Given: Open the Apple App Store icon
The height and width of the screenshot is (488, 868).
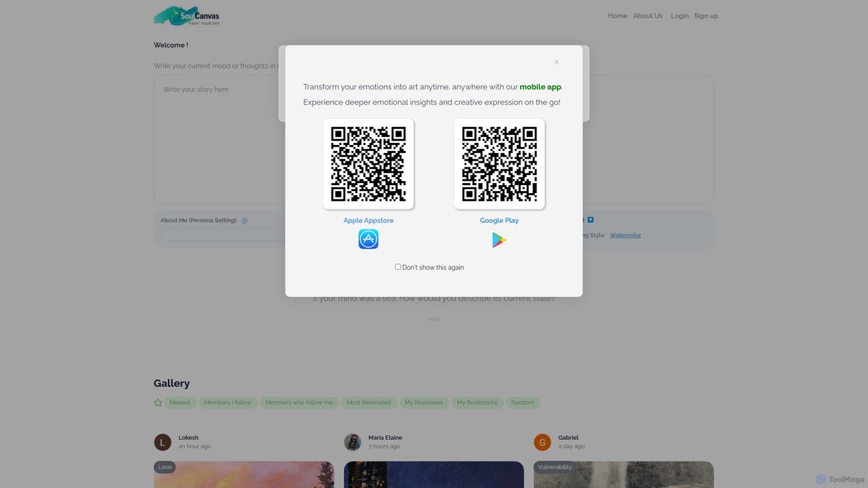Looking at the screenshot, I should [x=368, y=239].
